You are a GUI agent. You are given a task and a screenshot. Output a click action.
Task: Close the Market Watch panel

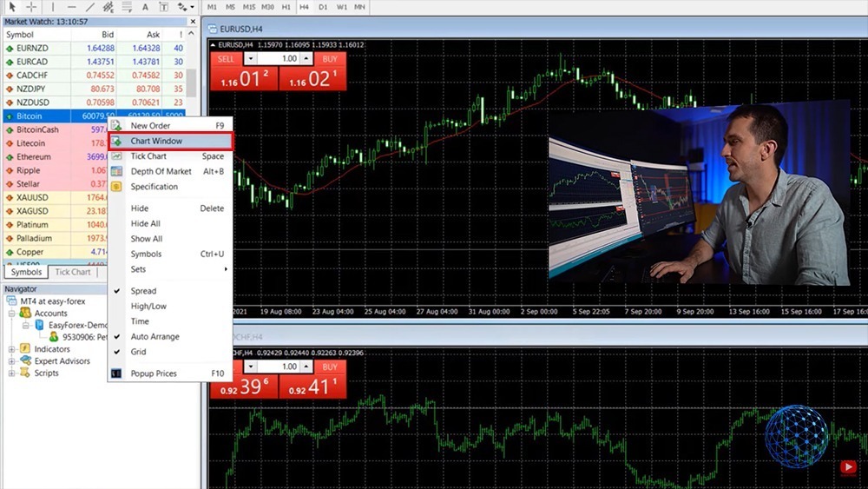click(193, 22)
